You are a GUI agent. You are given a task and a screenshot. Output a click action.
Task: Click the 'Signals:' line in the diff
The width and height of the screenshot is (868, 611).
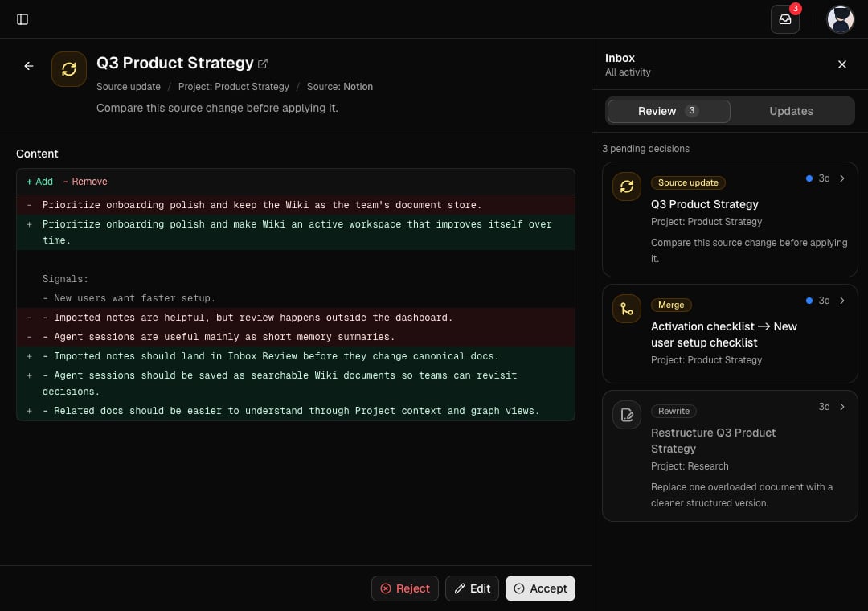[x=296, y=279]
